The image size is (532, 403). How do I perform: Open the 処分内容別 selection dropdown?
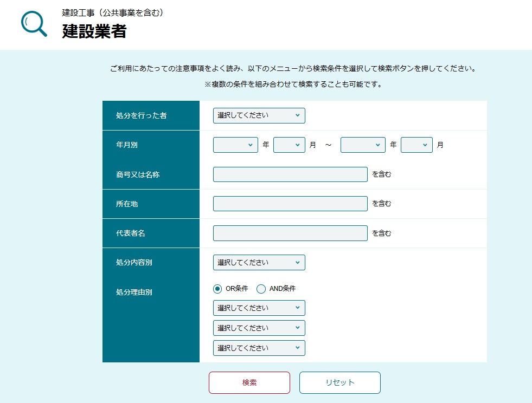coord(259,262)
